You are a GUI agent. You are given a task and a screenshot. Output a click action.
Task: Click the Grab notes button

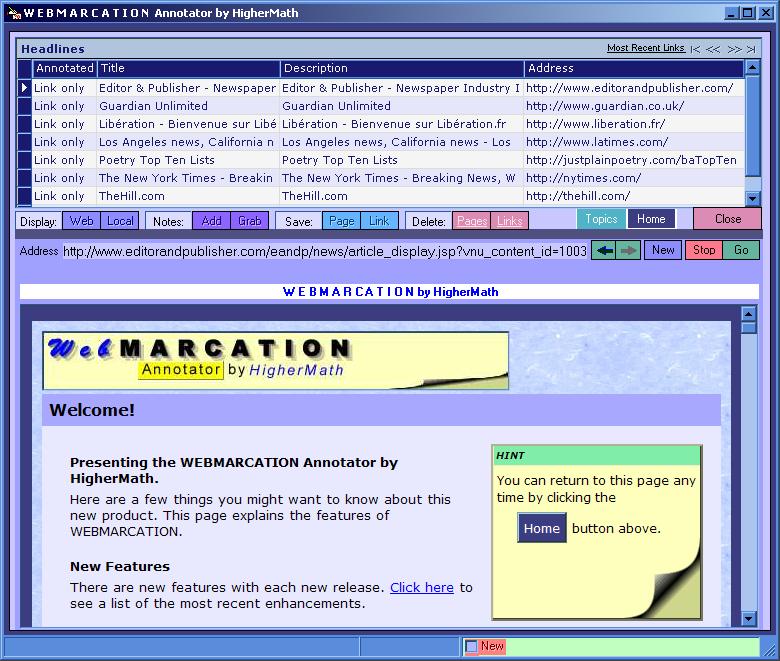(x=249, y=221)
